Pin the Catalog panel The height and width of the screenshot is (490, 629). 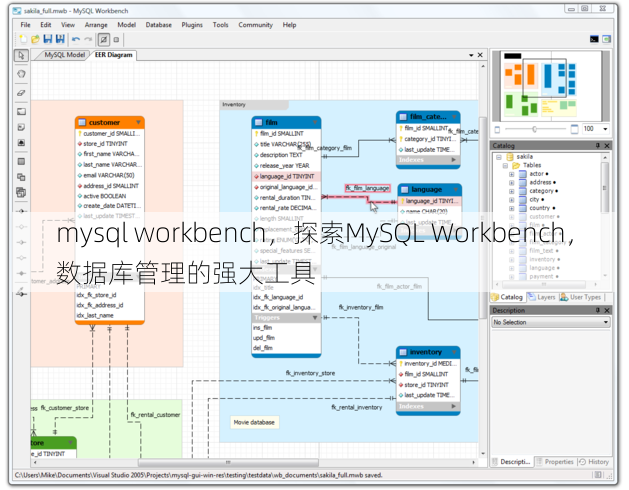point(598,145)
